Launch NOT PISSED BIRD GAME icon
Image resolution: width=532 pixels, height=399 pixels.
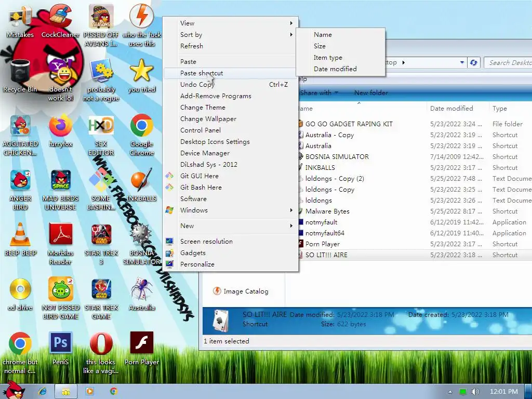pos(60,298)
